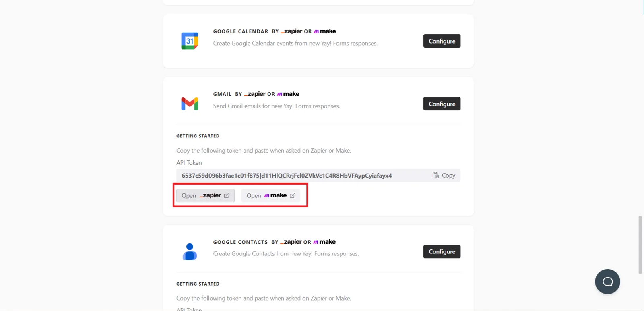Screen dimensions: 644x311
Task: Click "GETTING STARTED" label in Google Contacts card
Action: [198, 284]
